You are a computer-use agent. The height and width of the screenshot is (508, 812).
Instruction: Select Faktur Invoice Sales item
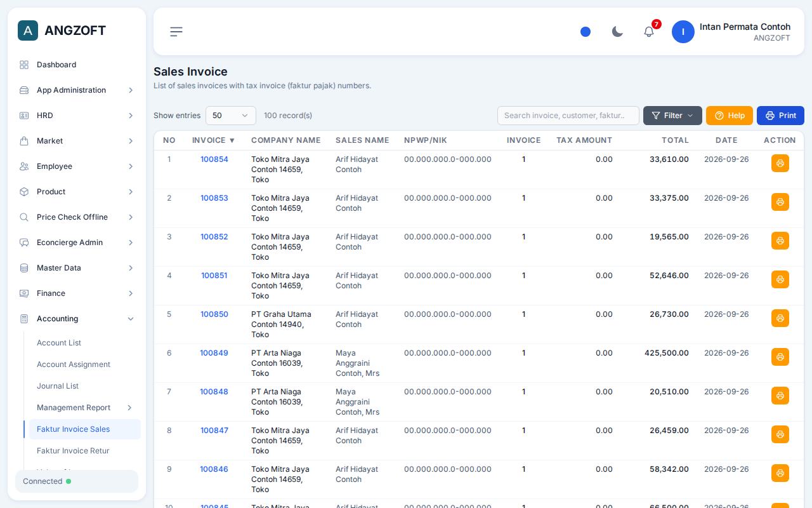point(85,429)
